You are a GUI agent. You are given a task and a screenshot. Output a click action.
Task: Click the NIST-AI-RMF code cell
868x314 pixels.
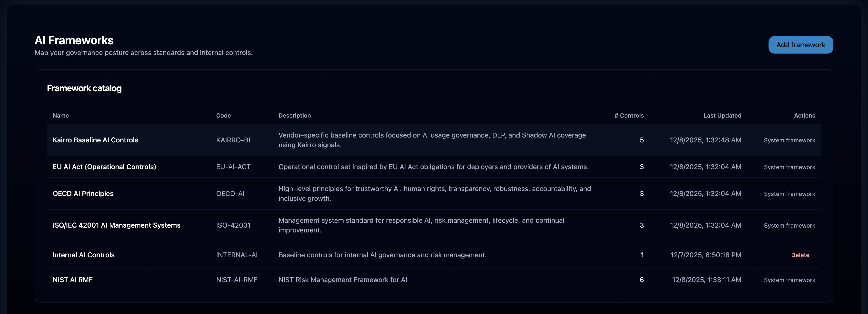pyautogui.click(x=237, y=280)
